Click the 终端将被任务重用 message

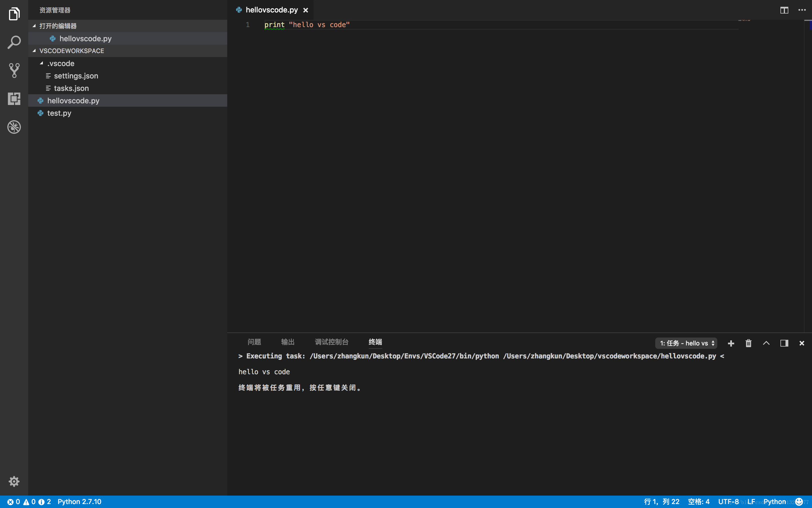[300, 388]
